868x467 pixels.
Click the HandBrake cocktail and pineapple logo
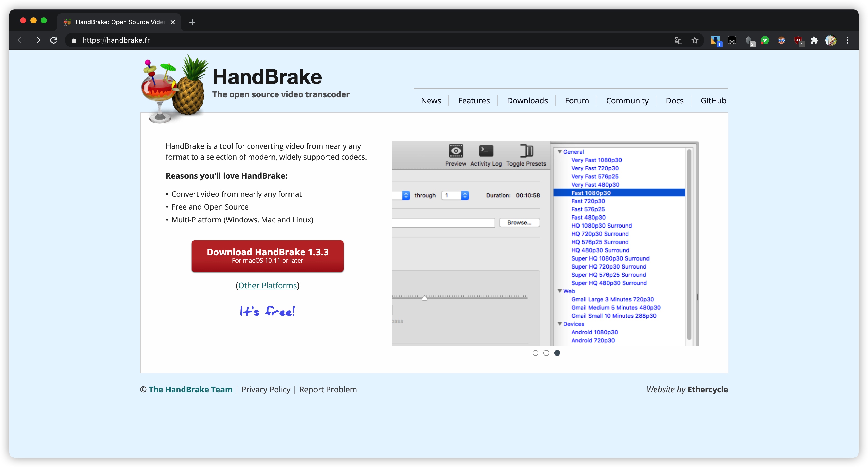[x=174, y=90]
